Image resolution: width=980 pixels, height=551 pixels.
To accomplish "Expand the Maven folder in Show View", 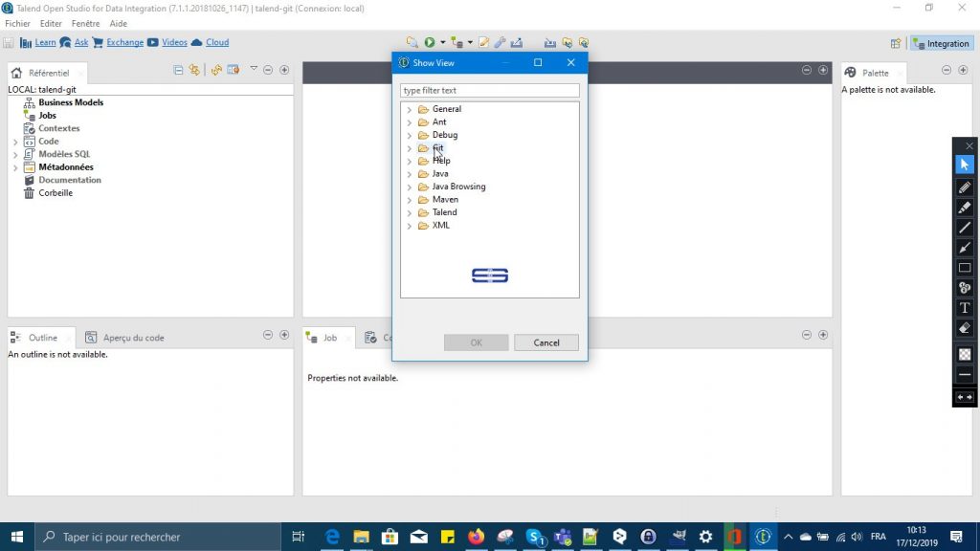I will pyautogui.click(x=410, y=200).
